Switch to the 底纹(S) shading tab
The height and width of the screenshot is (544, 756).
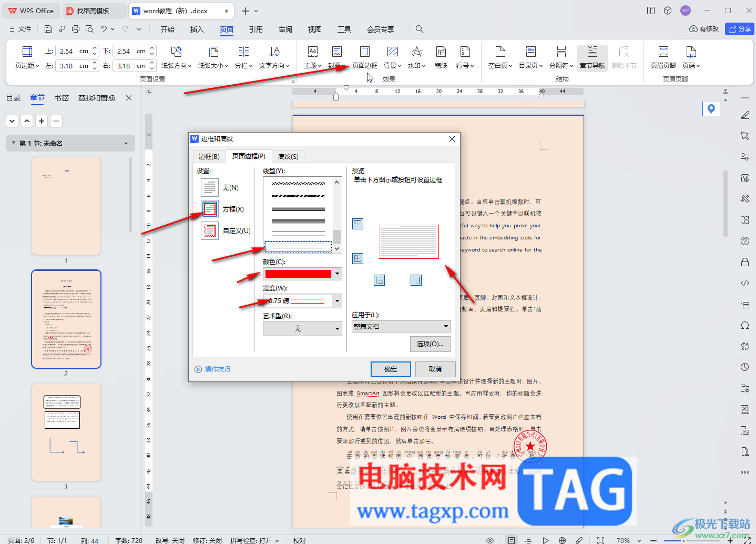[288, 156]
